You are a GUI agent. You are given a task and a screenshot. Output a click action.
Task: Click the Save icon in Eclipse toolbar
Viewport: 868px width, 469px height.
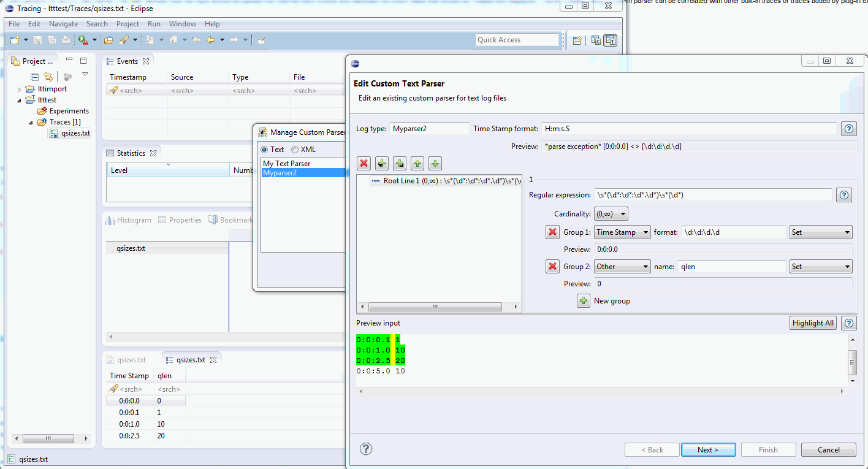[38, 40]
